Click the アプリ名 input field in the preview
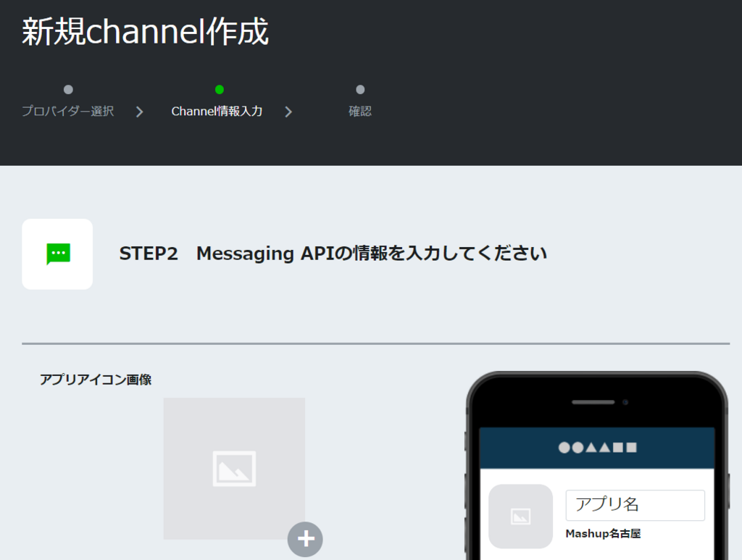The image size is (742, 560). (x=635, y=505)
